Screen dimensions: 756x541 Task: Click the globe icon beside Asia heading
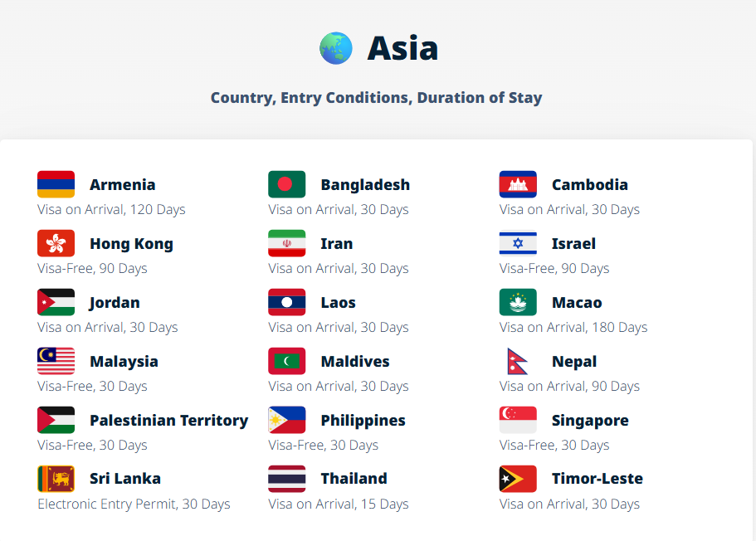(x=336, y=48)
